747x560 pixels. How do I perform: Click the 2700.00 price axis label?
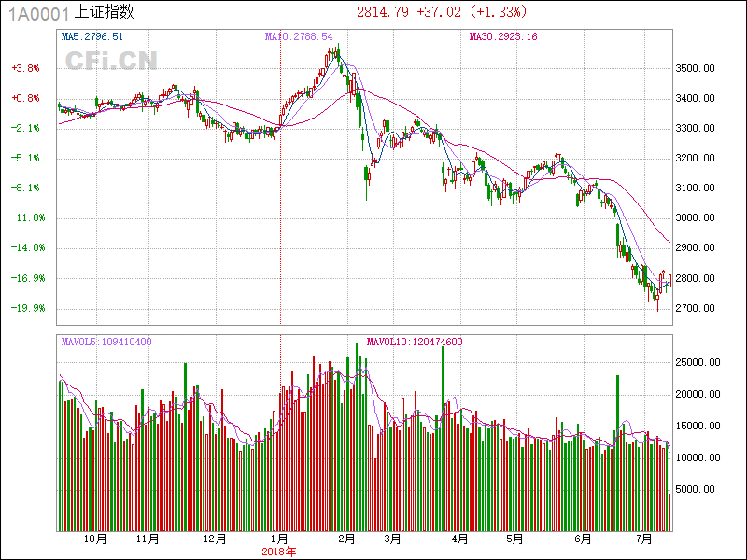(x=695, y=308)
